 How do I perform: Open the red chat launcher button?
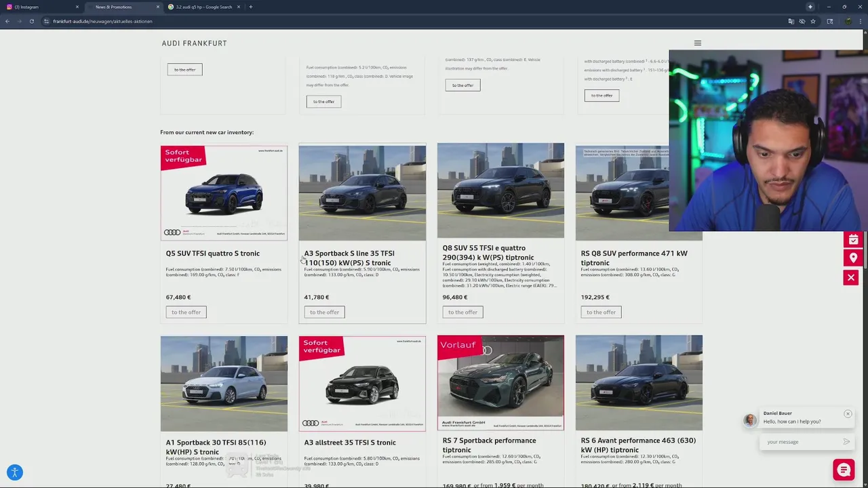(844, 469)
